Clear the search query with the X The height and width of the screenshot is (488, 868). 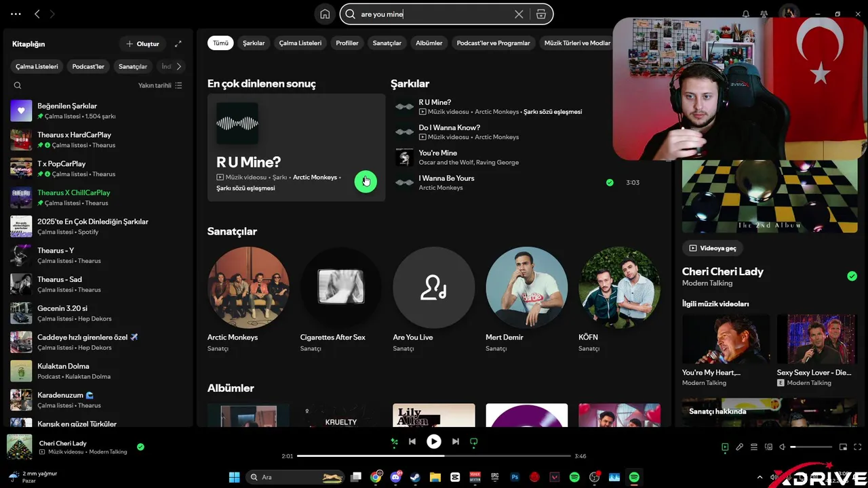coord(519,14)
